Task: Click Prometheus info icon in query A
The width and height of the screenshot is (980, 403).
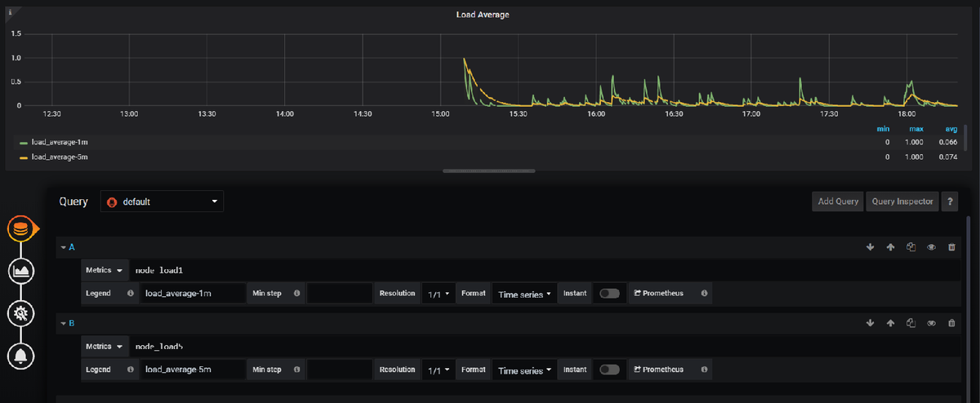Action: click(x=704, y=293)
